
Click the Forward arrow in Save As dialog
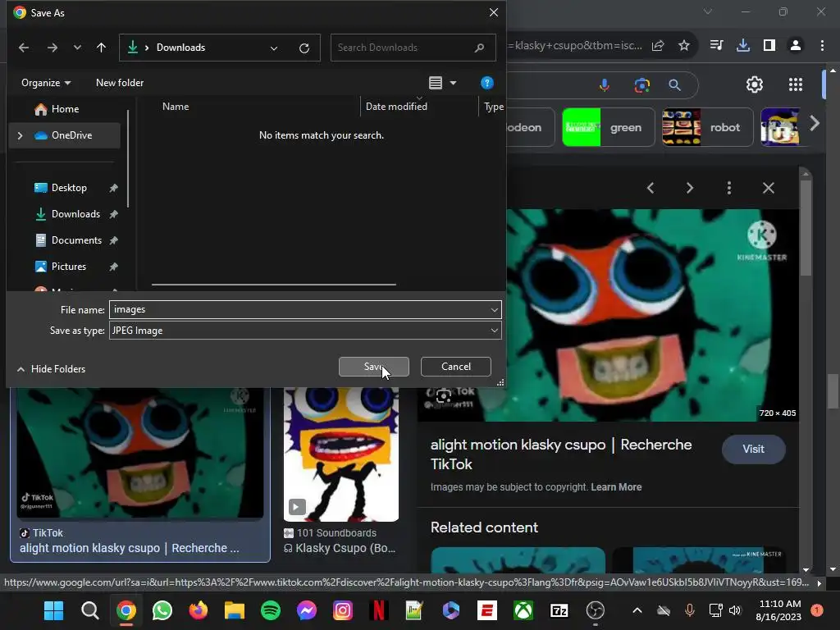pos(52,48)
